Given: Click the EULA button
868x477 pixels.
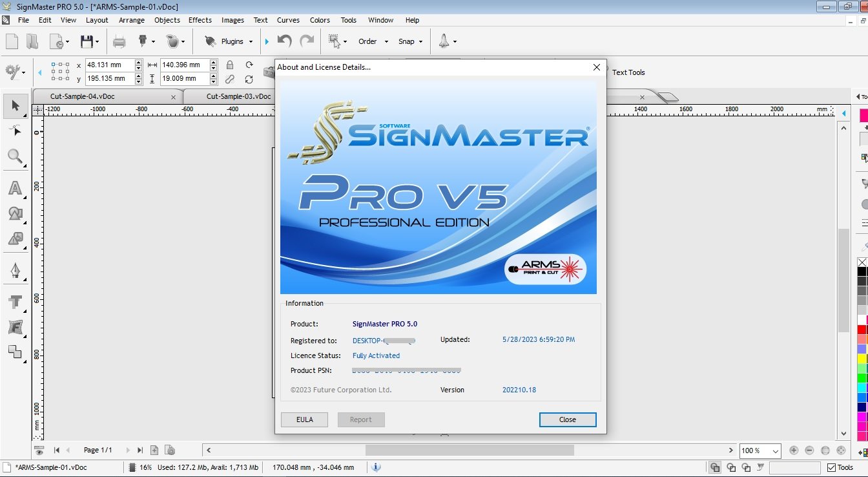Looking at the screenshot, I should (x=304, y=419).
